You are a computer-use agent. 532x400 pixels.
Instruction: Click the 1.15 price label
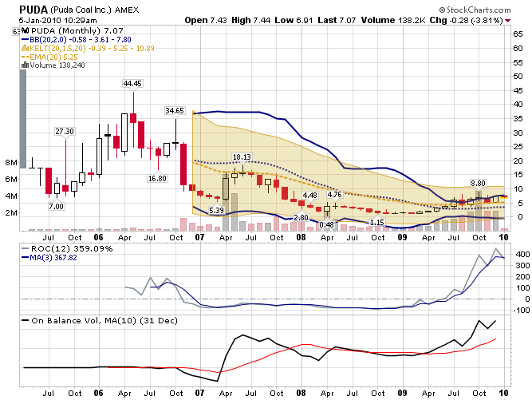pos(377,223)
